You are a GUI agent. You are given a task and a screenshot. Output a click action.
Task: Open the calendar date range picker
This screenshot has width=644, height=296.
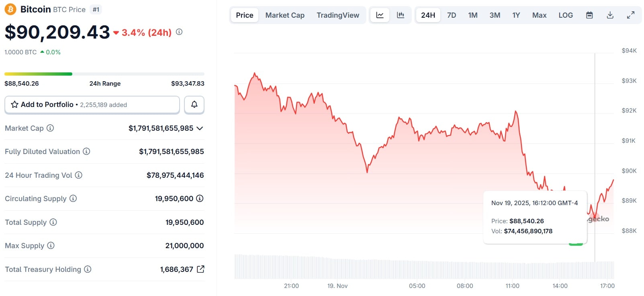coord(589,15)
